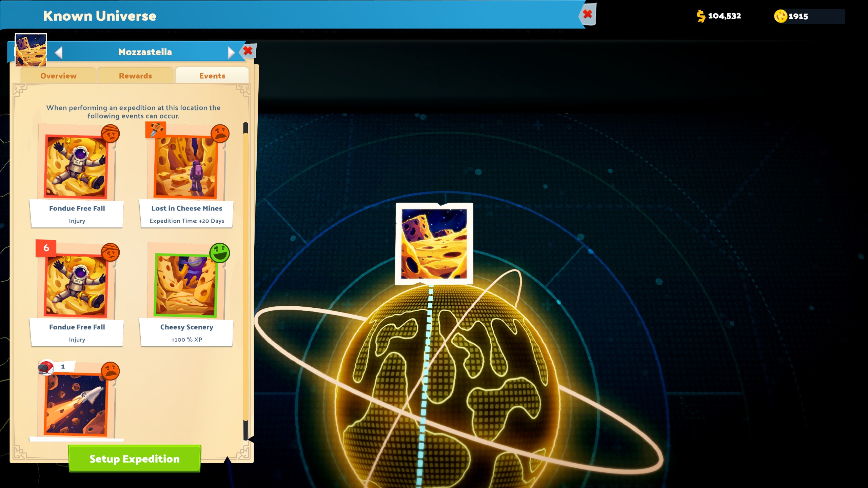Click the 'Cheesy Scenery' title
Viewport: 868px width, 488px height.
pyautogui.click(x=187, y=327)
